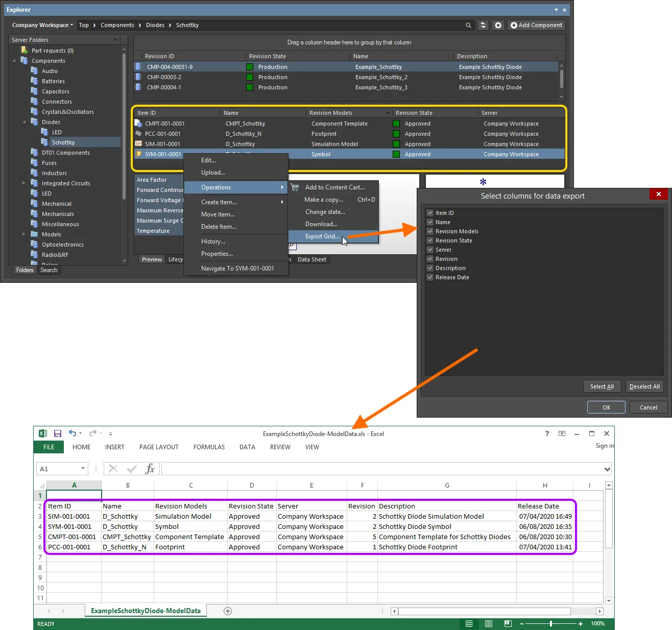The width and height of the screenshot is (672, 630).
Task: Expand the Integrated Circuits folder
Action: tap(24, 183)
